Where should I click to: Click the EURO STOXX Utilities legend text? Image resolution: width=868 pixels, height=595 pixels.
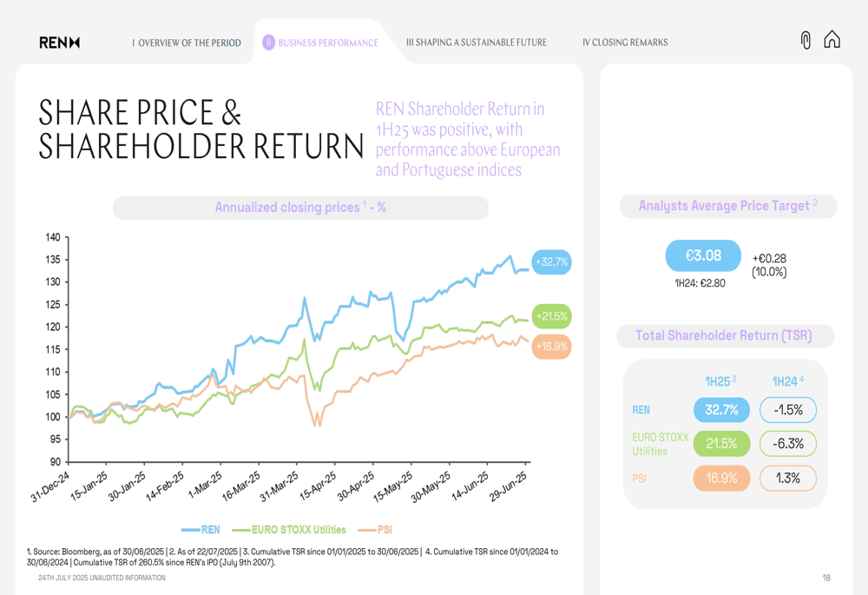coord(299,530)
